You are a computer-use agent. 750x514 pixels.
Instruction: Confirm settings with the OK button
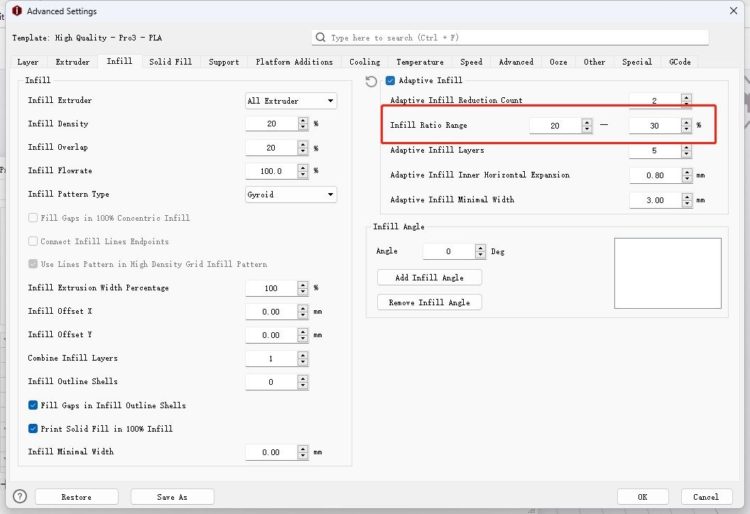(642, 497)
